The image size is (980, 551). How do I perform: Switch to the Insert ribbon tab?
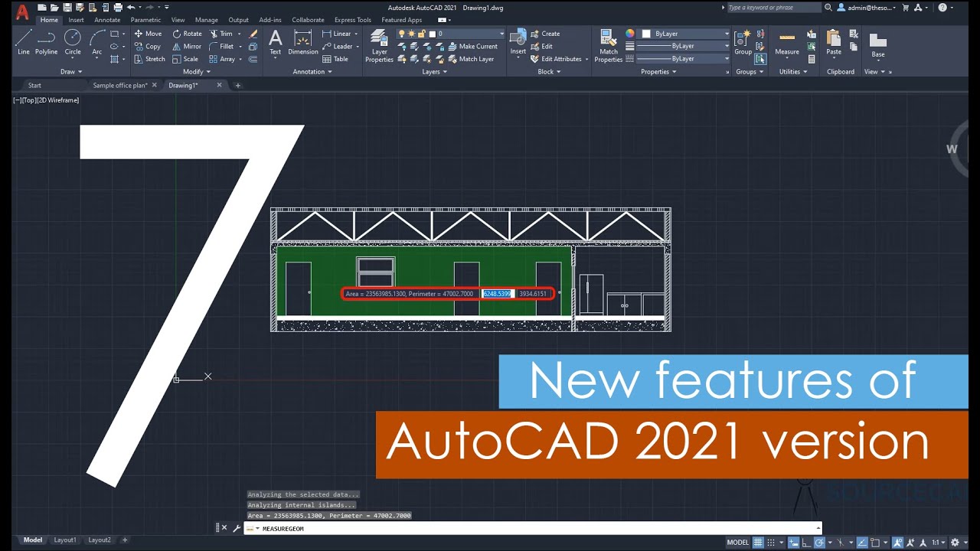tap(76, 20)
